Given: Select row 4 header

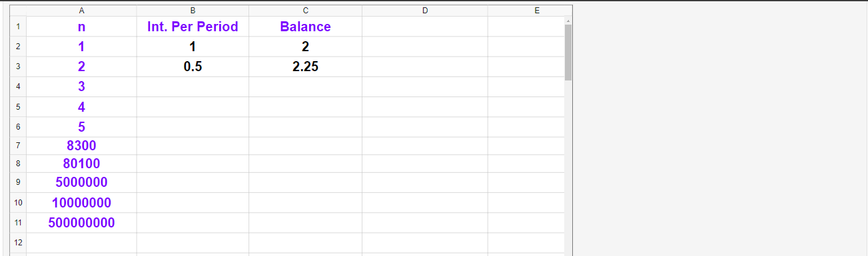Looking at the screenshot, I should pyautogui.click(x=18, y=86).
